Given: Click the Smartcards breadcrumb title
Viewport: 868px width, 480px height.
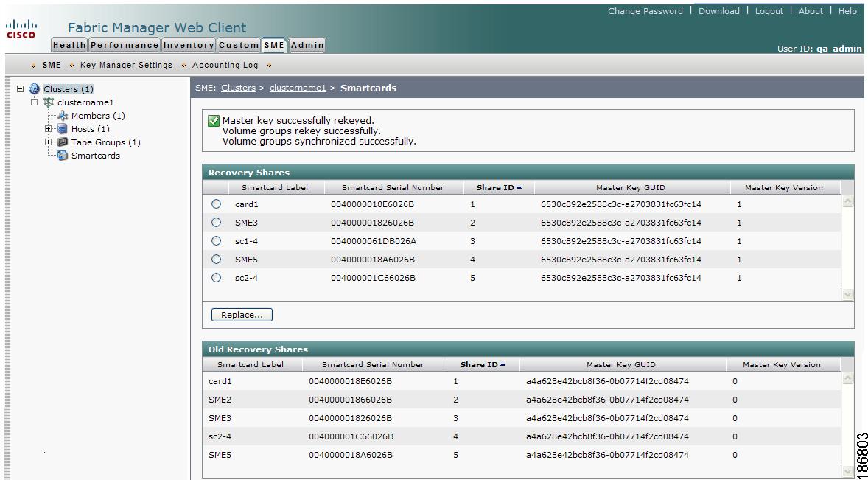Looking at the screenshot, I should tap(368, 88).
